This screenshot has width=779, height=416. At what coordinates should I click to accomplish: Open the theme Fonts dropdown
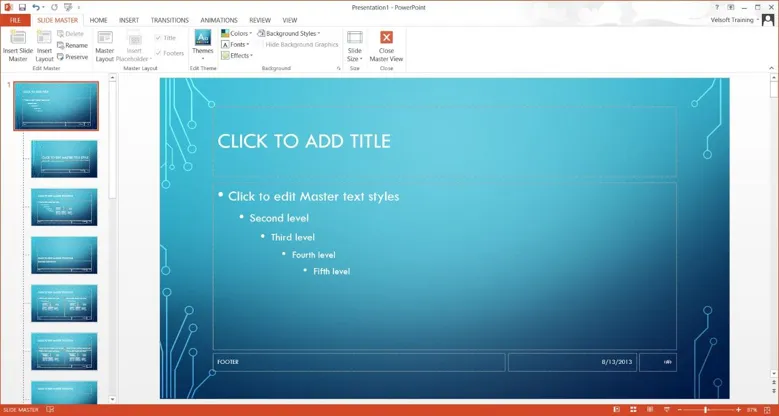click(235, 44)
